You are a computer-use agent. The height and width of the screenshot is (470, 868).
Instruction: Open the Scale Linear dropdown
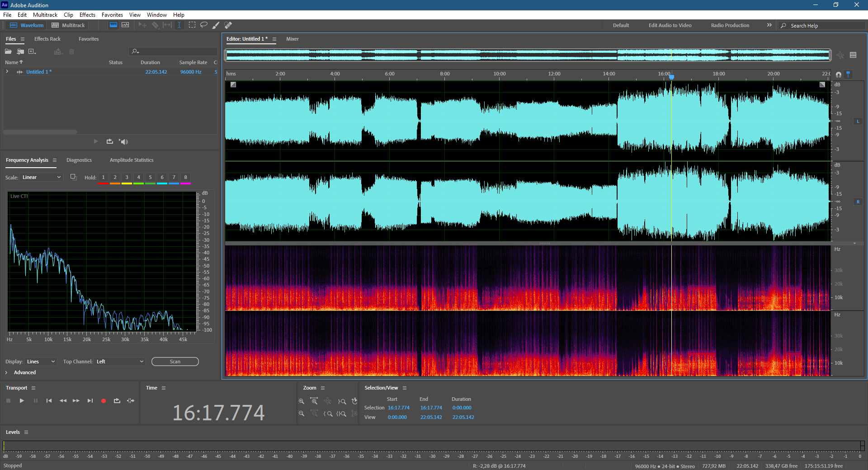point(41,178)
